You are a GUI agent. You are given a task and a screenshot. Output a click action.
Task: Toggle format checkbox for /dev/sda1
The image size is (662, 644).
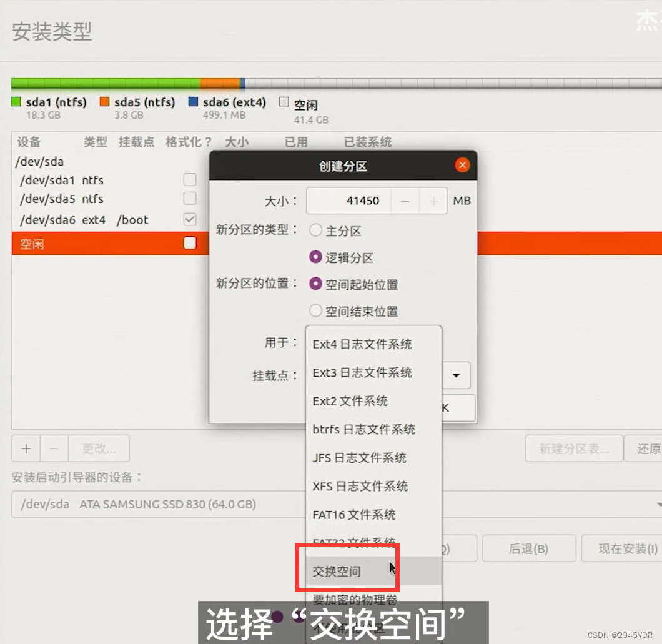(190, 179)
